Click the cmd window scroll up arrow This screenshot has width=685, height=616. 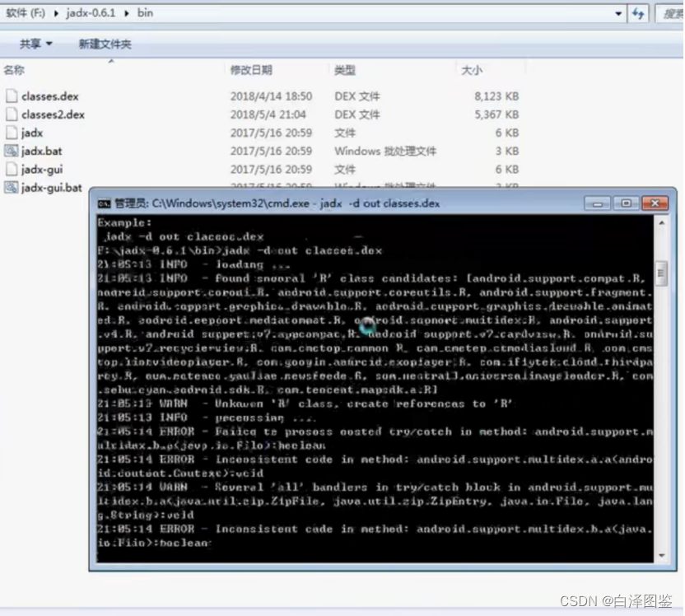pyautogui.click(x=661, y=223)
